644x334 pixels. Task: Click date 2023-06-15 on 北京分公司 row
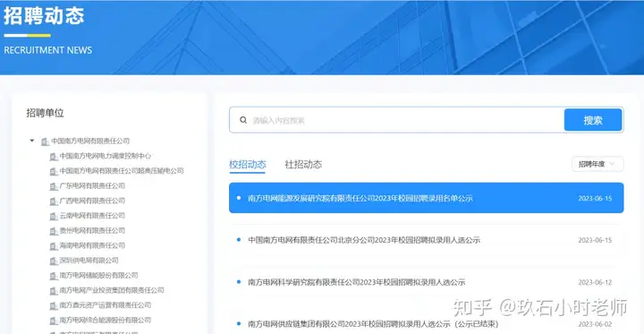(x=595, y=240)
